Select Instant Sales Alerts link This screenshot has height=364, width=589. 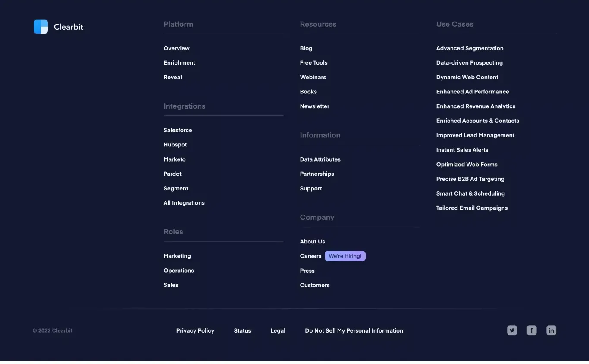pos(462,150)
